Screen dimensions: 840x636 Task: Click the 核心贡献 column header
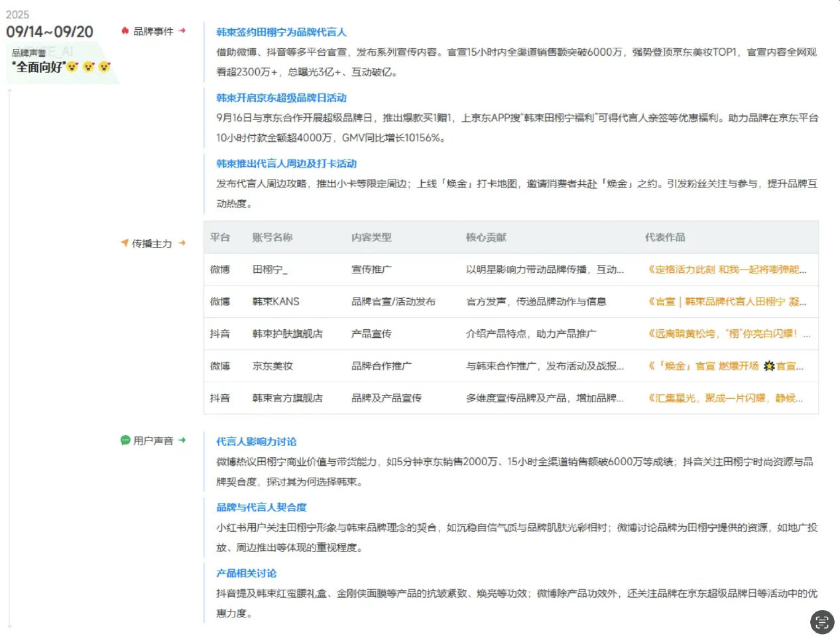(x=486, y=237)
